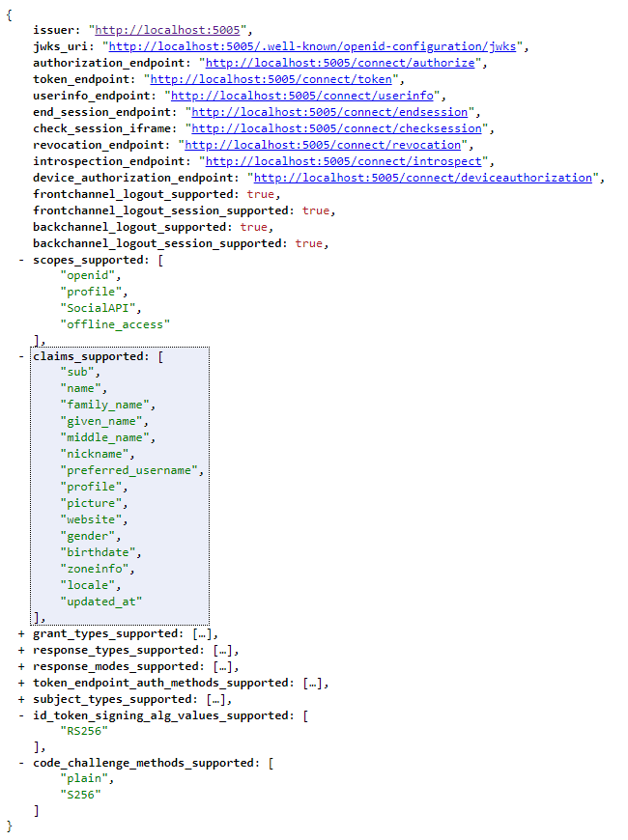
Task: Click the "preferred_username" claim value
Action: pos(130,470)
